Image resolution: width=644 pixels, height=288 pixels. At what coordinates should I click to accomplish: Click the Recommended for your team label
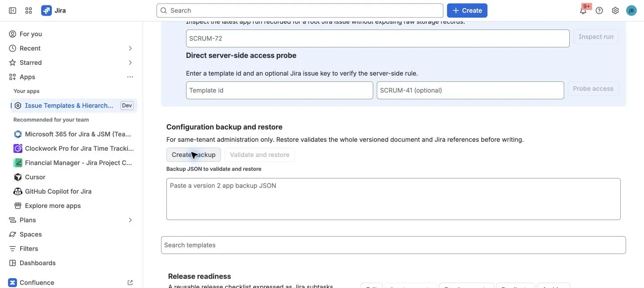(x=51, y=120)
